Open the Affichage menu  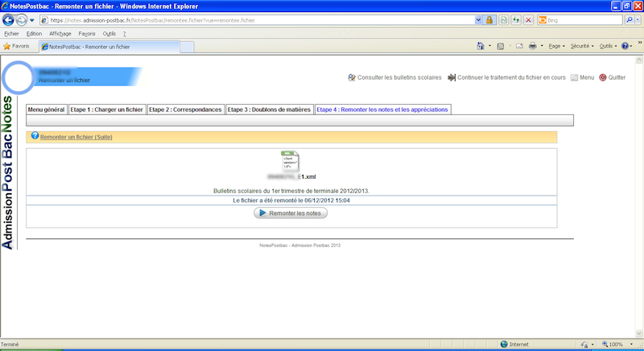60,34
